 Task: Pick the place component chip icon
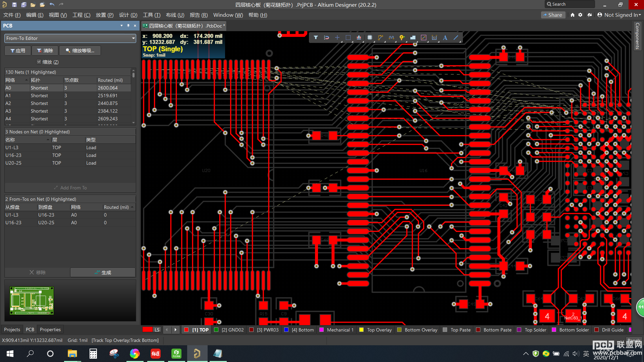[x=370, y=38]
